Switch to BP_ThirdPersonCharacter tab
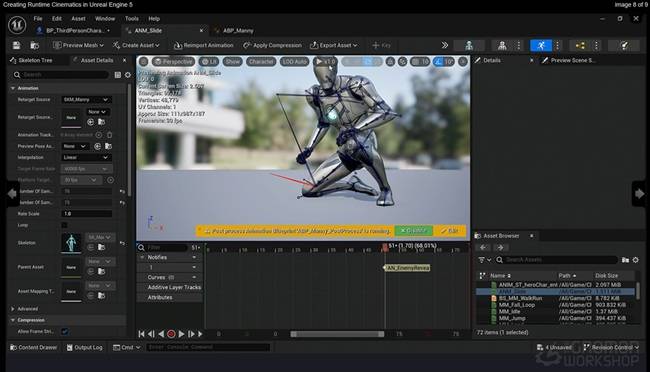The image size is (650, 372). (x=74, y=31)
